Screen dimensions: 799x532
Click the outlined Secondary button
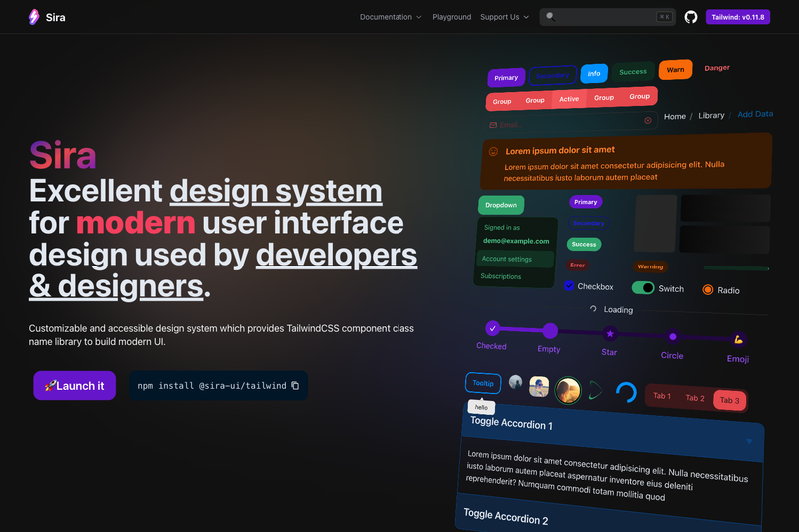click(x=553, y=75)
